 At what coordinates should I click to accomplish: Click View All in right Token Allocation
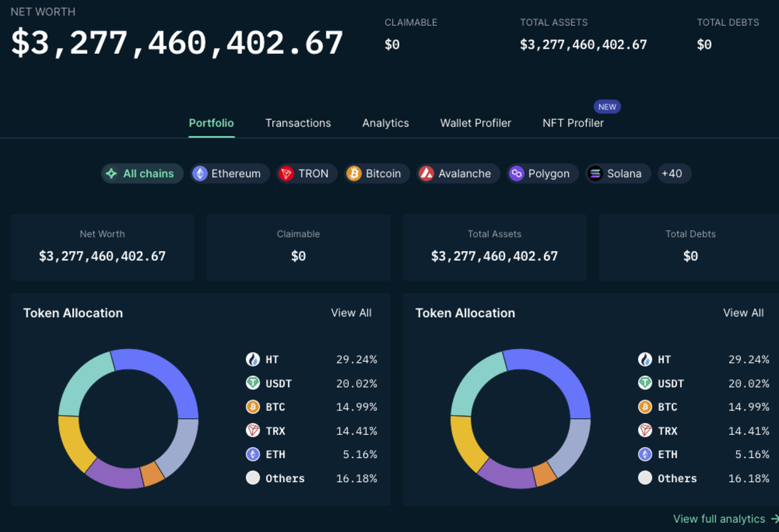tap(743, 313)
